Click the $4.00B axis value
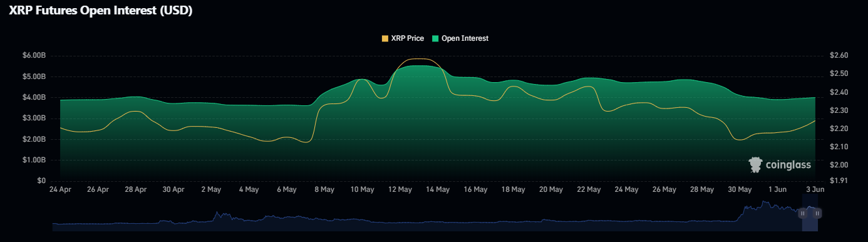Image resolution: width=868 pixels, height=242 pixels. 34,97
